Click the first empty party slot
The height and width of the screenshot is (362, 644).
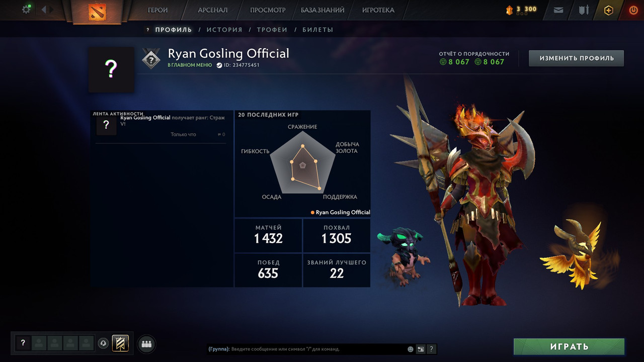click(x=39, y=343)
